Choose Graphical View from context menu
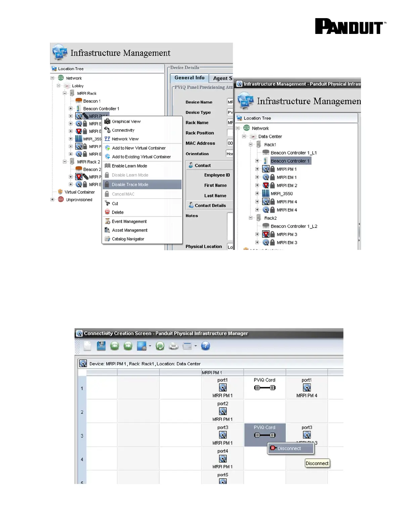 (x=126, y=121)
